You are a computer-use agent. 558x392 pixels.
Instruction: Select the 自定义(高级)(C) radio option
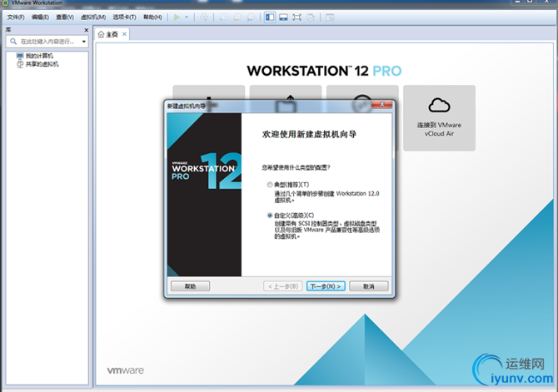point(270,216)
